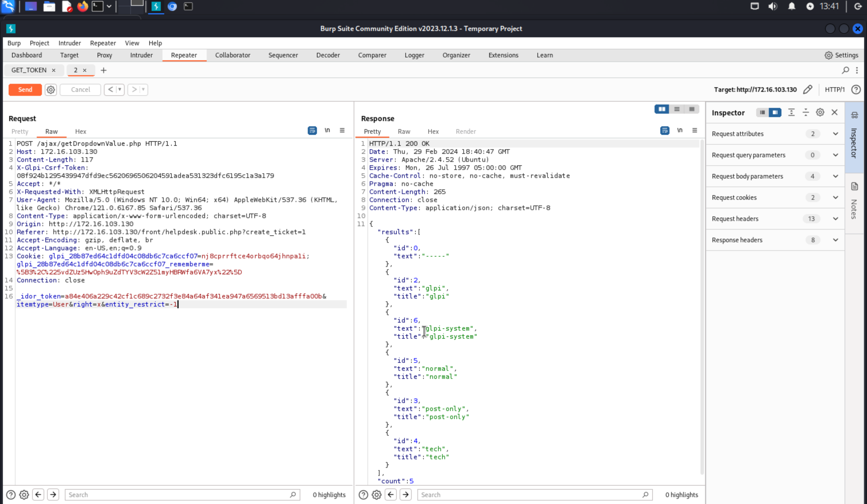Jump to previous Request search match

coord(38,495)
